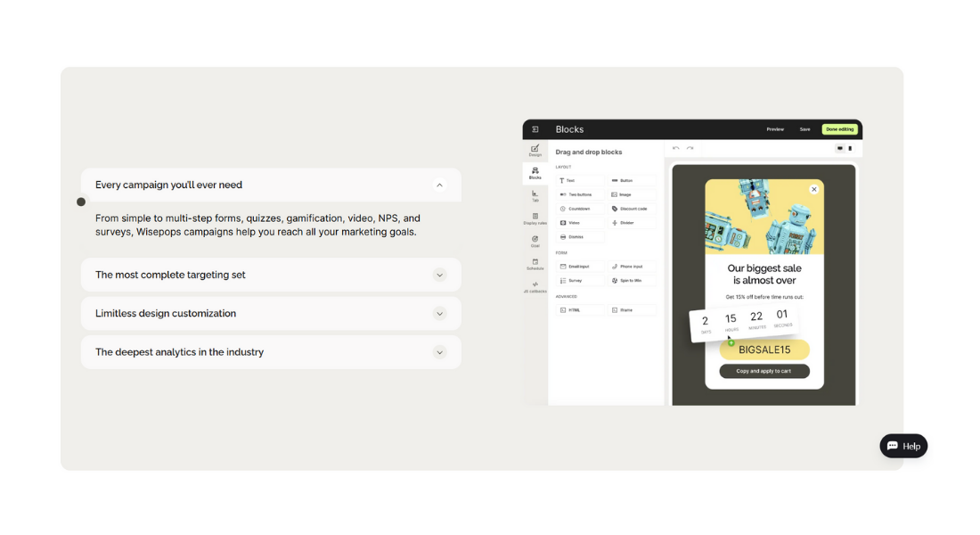
Task: Expand 'The most complete targeting set'
Action: 439,276
